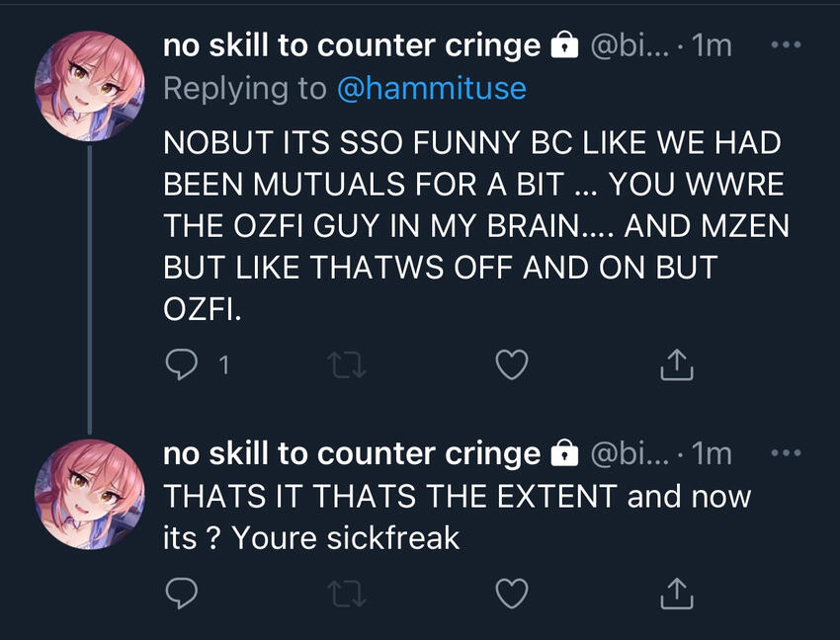This screenshot has height=640, width=840.
Task: Like the 'THATS IT THATS THE EXTENT' tweet
Action: point(510,593)
